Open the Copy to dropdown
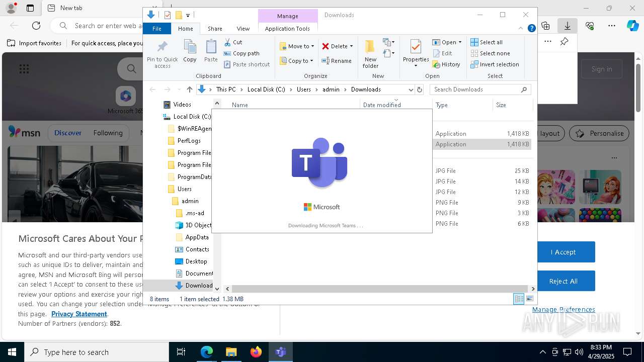Viewport: 644px width, 362px height. 297,61
